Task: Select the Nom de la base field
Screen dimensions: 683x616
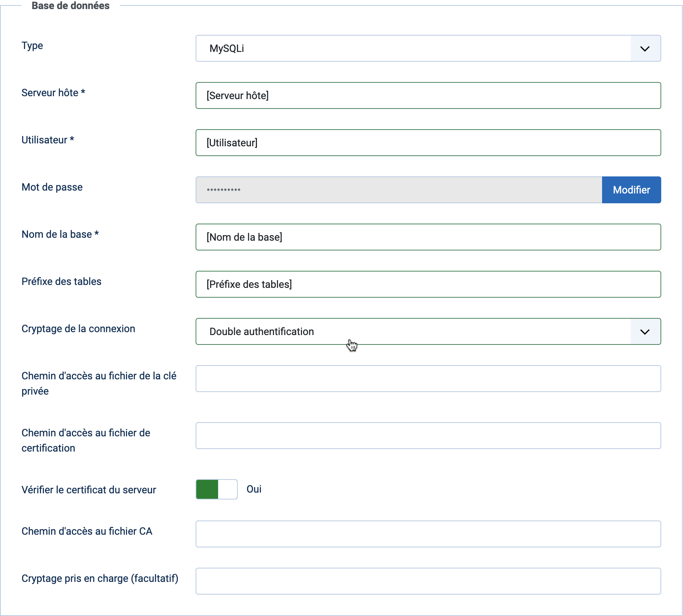Action: (x=428, y=237)
